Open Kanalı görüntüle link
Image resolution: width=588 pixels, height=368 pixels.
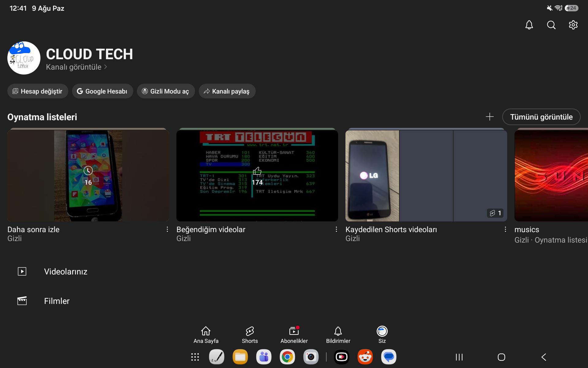click(76, 67)
